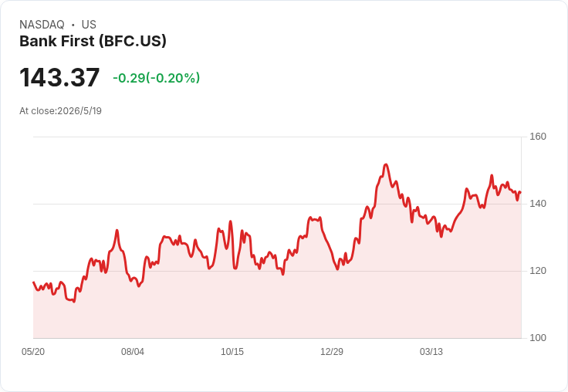The image size is (568, 392).
Task: Click the 05/20 date axis label
Action: (x=33, y=351)
